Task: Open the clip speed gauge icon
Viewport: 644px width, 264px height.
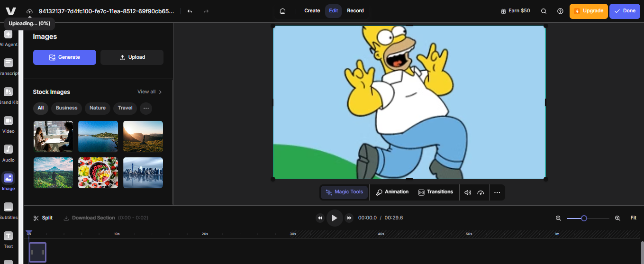Action: 481,192
